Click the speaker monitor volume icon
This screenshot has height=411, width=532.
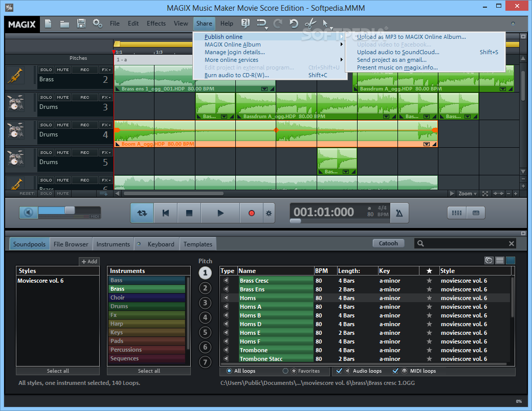pyautogui.click(x=29, y=213)
